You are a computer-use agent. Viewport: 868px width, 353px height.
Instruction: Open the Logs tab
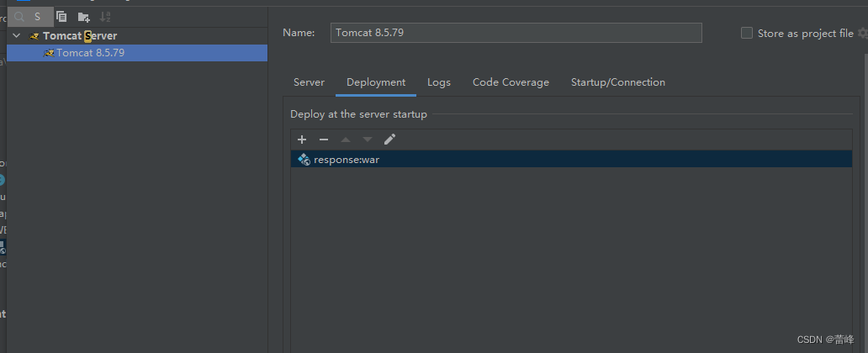439,82
